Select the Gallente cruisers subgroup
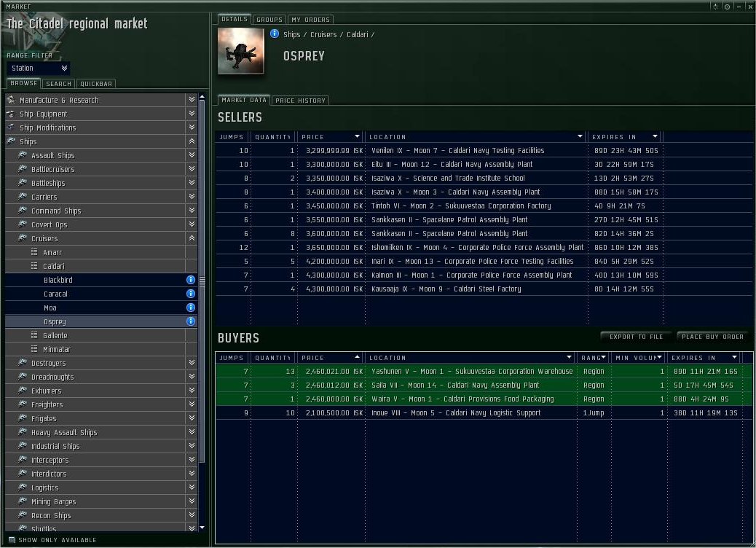Screen dimensions: 756x548 (x=101, y=335)
